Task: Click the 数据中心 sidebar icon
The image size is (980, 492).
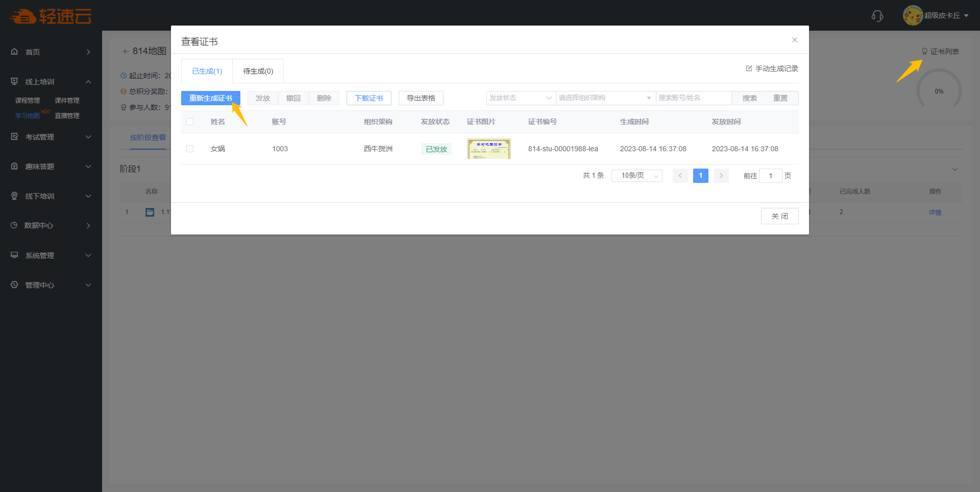Action: (14, 225)
